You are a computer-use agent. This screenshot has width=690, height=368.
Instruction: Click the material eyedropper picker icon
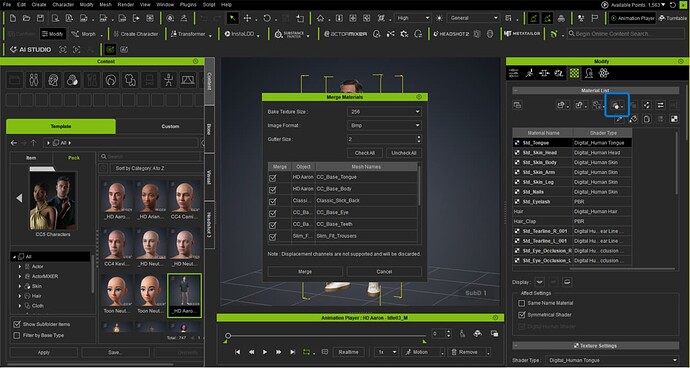pos(619,119)
